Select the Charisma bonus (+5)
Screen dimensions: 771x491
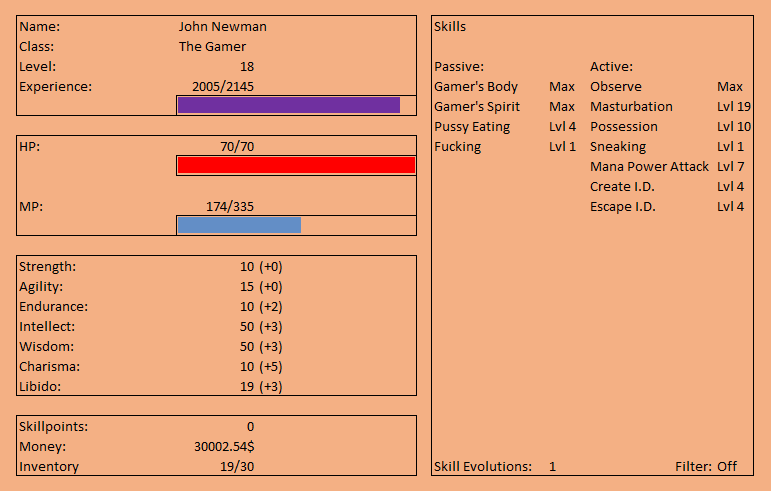click(x=271, y=367)
